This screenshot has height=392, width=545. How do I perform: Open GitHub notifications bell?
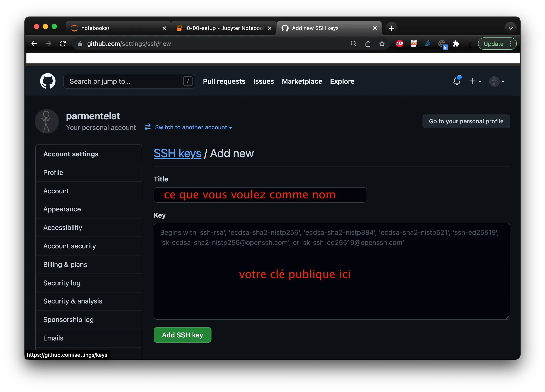click(457, 81)
